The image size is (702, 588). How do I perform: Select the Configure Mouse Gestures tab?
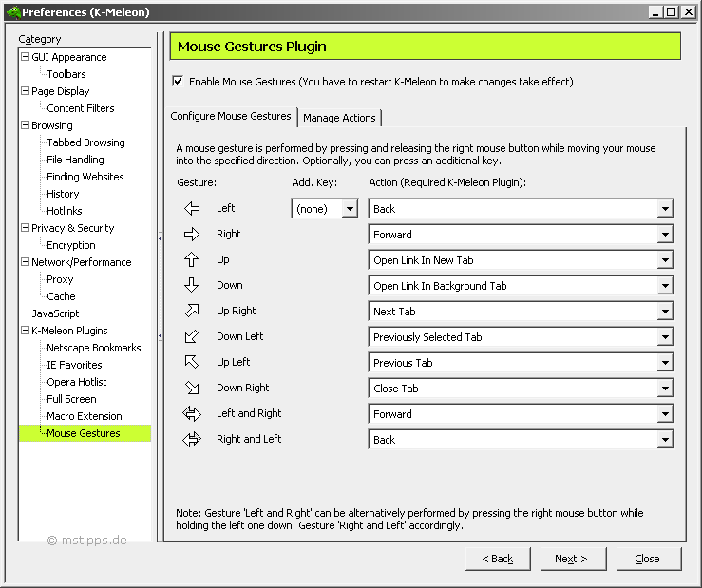[x=231, y=116]
